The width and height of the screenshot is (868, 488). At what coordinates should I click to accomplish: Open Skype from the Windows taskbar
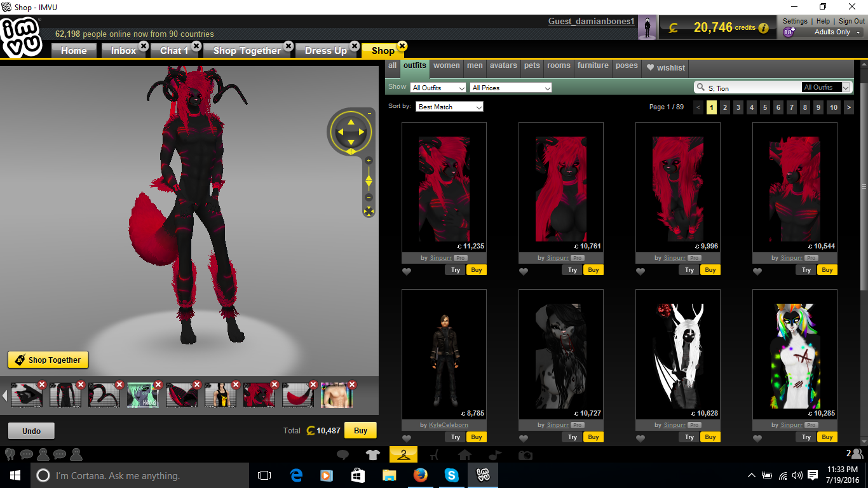(451, 475)
